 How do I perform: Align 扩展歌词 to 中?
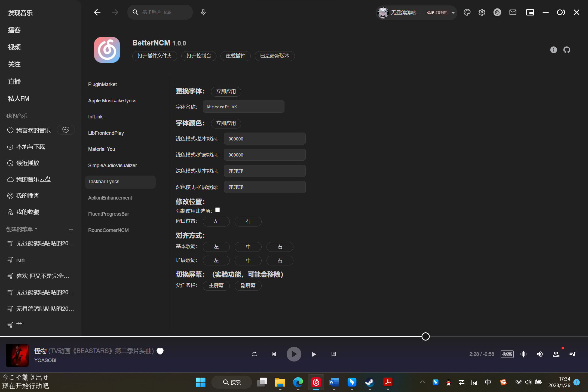pos(248,261)
